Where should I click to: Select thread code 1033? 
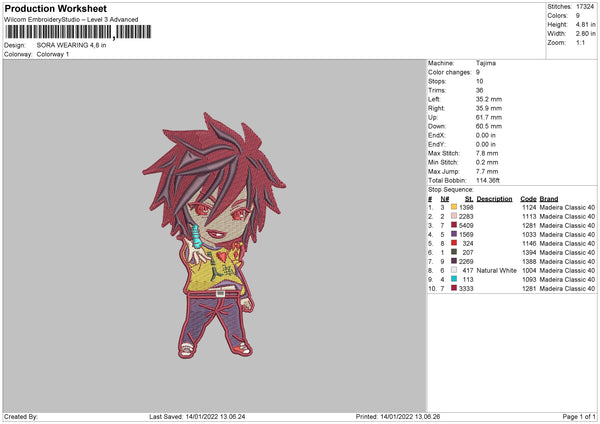[529, 234]
